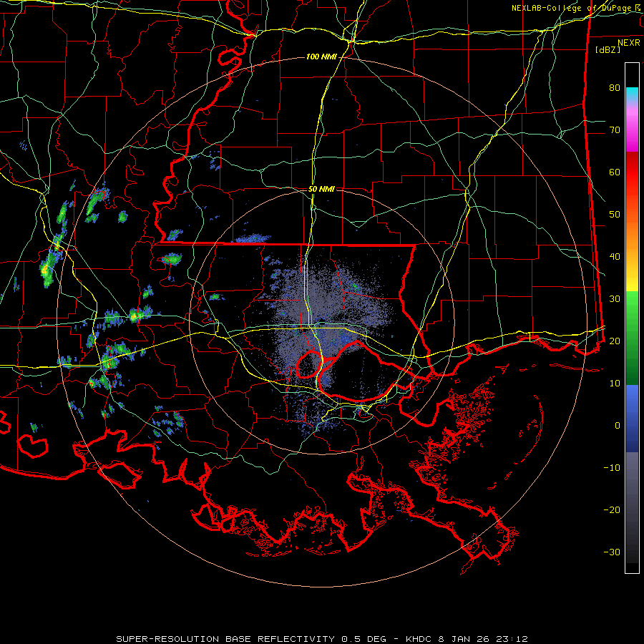644x644 pixels.
Task: Click the -30 dBZ scale value
Action: pyautogui.click(x=612, y=552)
